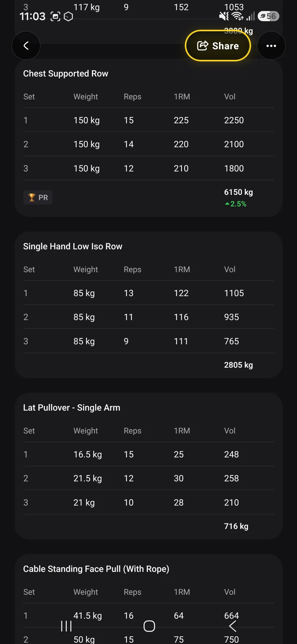Viewport: 297px width, 644px height.
Task: Tap the PR trophy badge
Action: 38,197
